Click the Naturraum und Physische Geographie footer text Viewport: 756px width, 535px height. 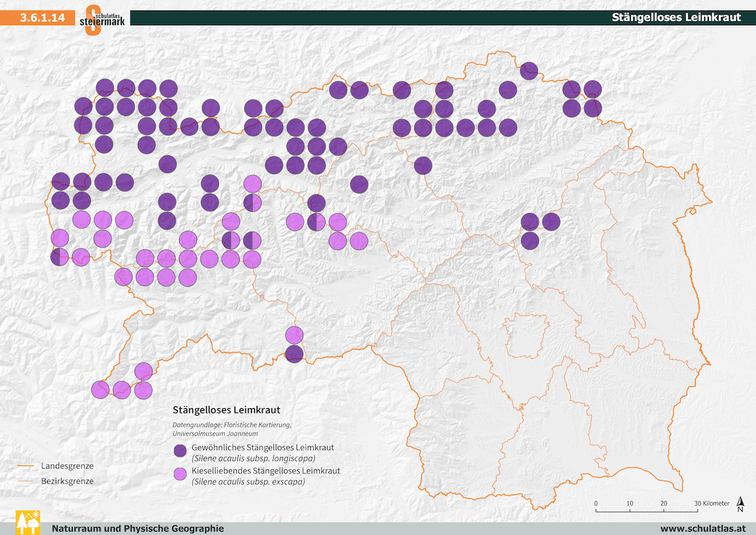click(138, 528)
